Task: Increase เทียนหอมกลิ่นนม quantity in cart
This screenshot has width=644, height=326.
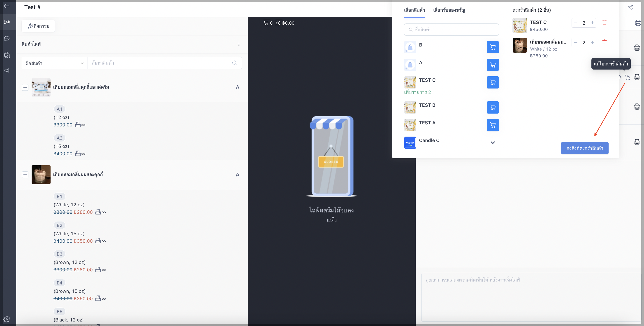Action: [592, 42]
